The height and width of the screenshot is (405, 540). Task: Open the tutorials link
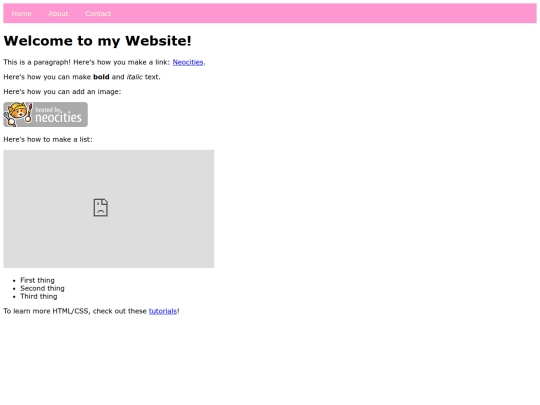click(x=163, y=311)
